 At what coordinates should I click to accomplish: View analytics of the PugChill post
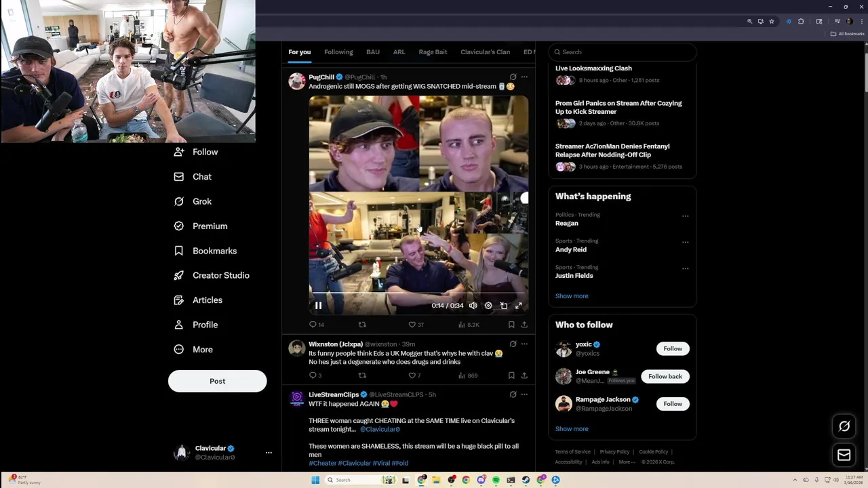point(469,325)
